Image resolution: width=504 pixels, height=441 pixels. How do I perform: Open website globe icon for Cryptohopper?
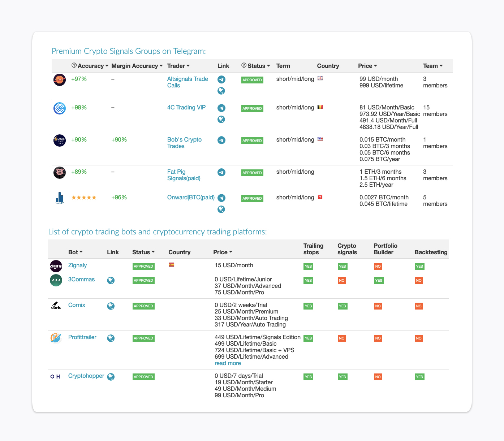pos(111,377)
